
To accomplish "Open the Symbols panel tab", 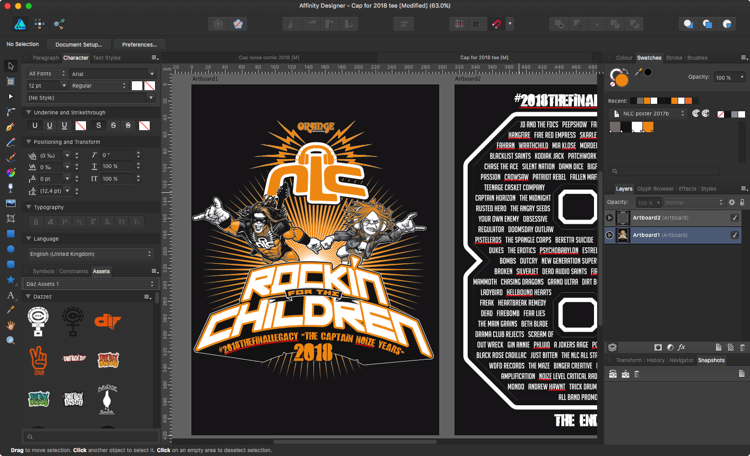I will [x=44, y=271].
